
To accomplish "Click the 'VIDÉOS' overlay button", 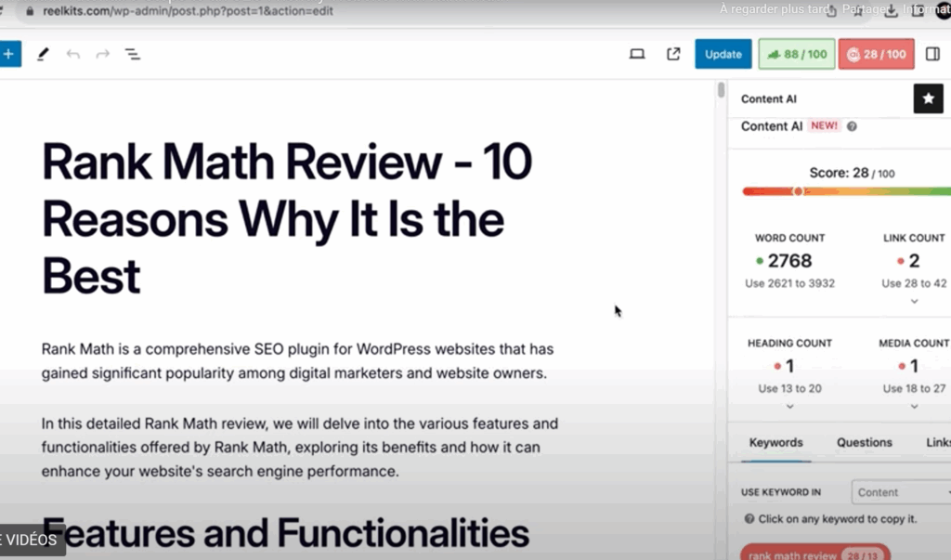I will pos(31,540).
